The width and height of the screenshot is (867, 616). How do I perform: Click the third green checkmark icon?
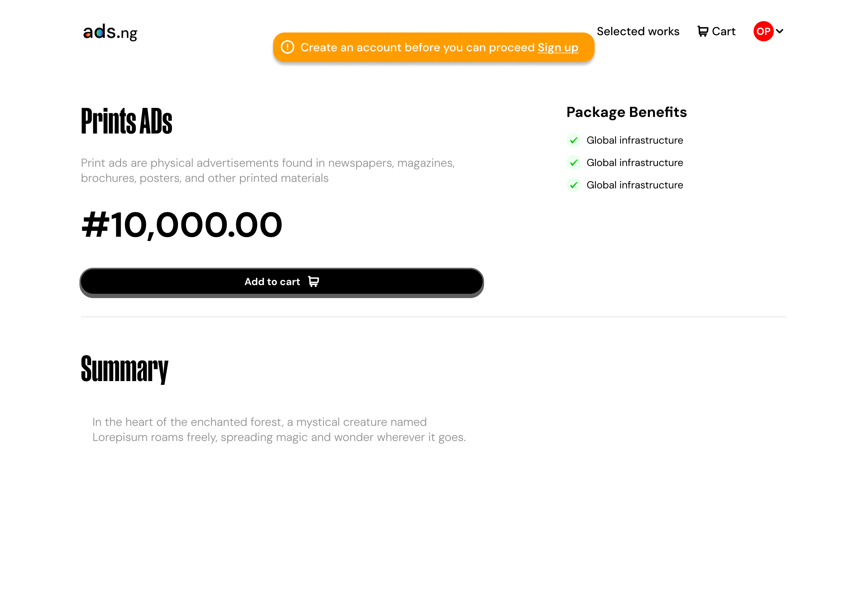(x=574, y=185)
